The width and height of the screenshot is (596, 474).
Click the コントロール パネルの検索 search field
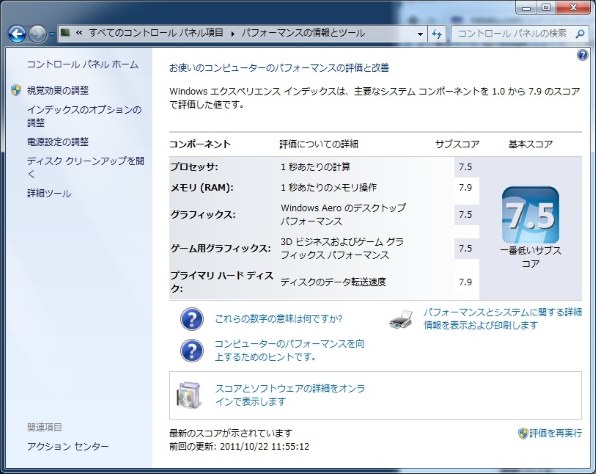[519, 34]
